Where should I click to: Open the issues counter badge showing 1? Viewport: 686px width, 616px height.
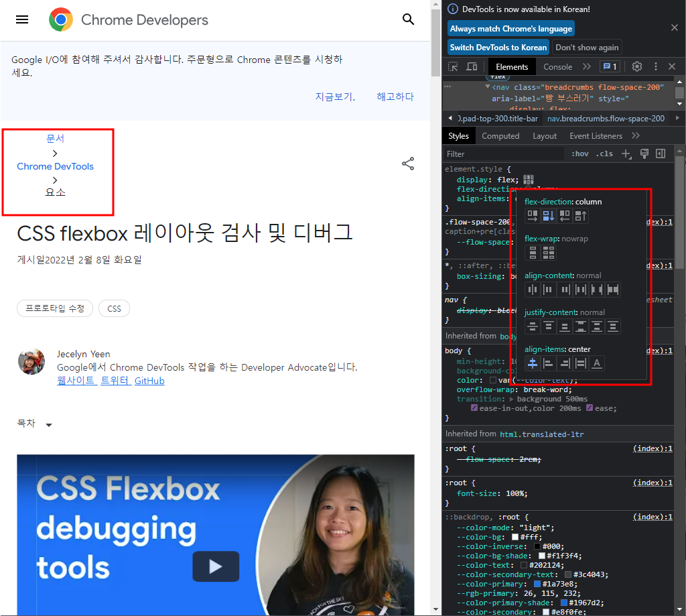[x=610, y=66]
